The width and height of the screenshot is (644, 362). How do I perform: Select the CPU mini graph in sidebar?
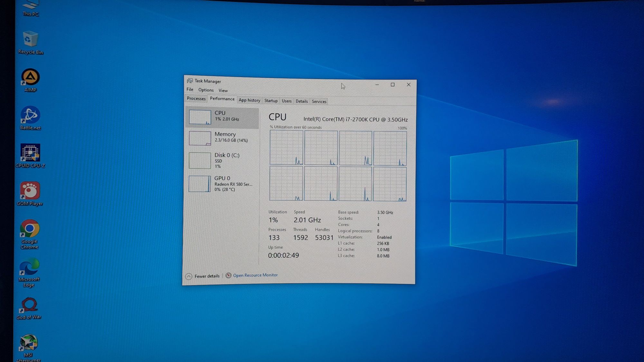(200, 117)
